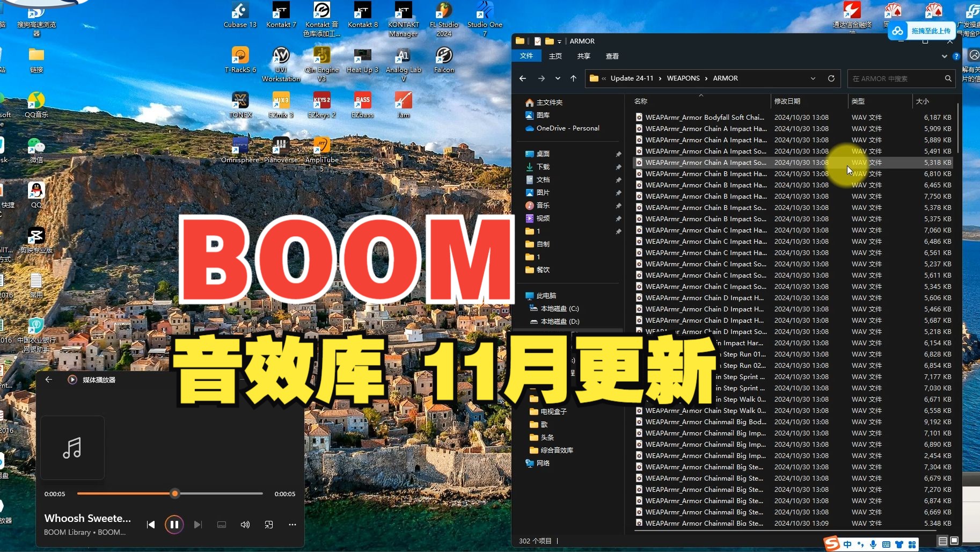The width and height of the screenshot is (980, 552).
Task: Pause playback in media player
Action: (174, 525)
